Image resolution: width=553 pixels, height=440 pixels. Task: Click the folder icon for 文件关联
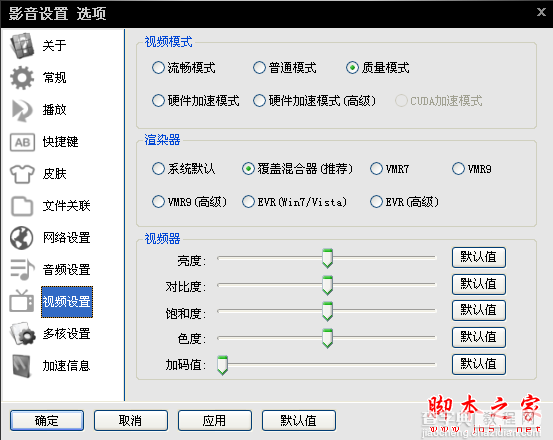click(x=22, y=206)
